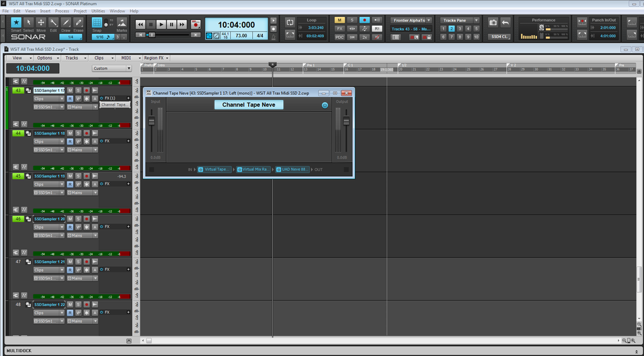Open the Region FX menu
The width and height of the screenshot is (644, 356).
pos(153,58)
